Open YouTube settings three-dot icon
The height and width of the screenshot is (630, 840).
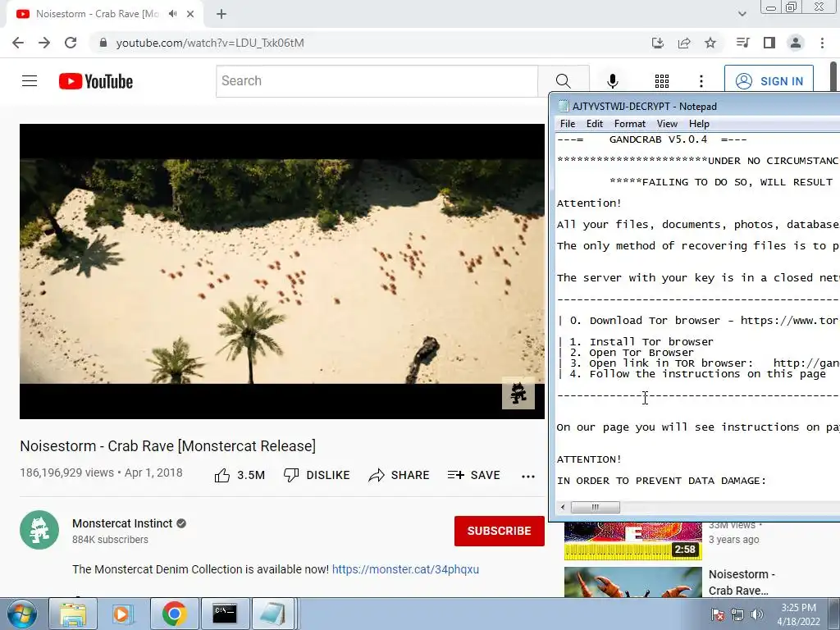tap(701, 81)
